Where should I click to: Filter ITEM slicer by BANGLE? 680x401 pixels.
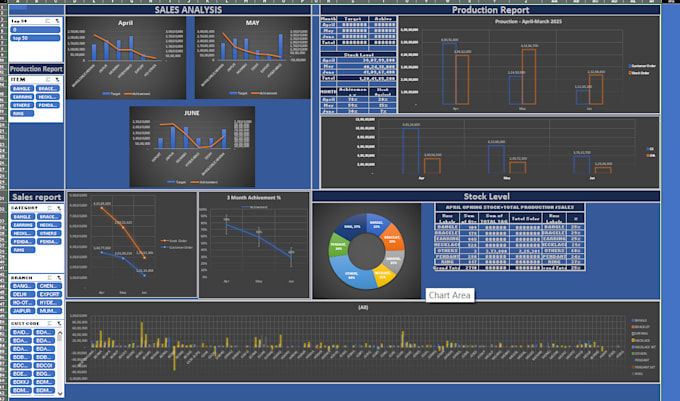point(22,88)
